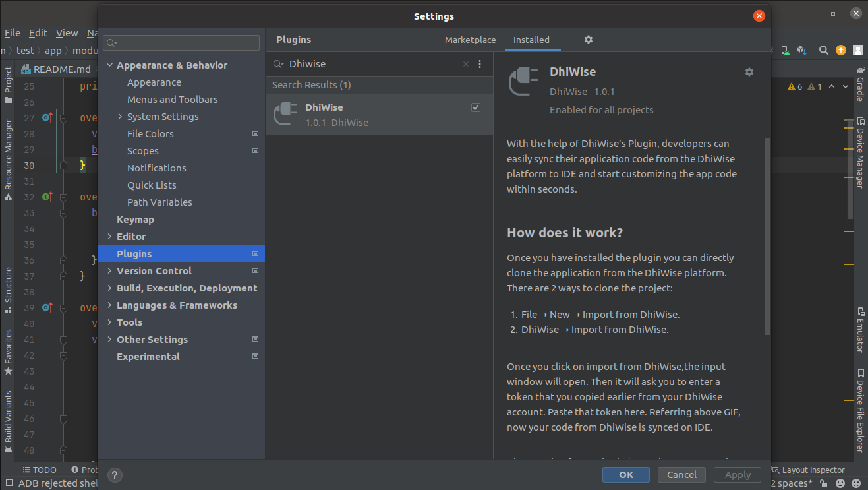Open Device File Explorer side panel
This screenshot has height=490, width=868.
click(x=860, y=410)
